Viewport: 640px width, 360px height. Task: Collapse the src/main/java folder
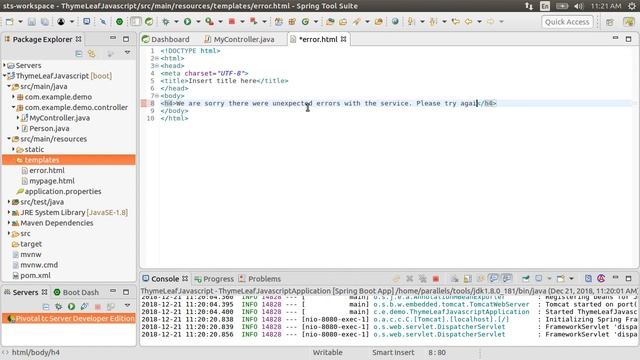[x=9, y=86]
